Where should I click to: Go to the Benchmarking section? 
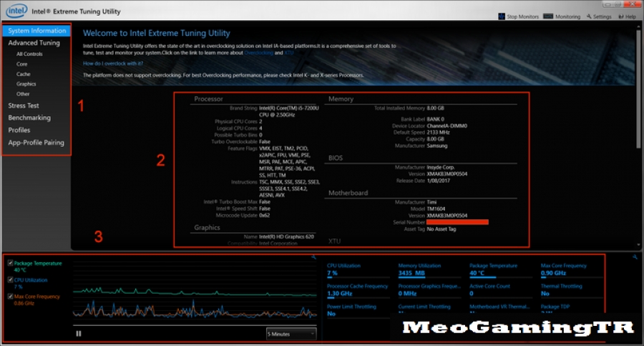point(29,117)
